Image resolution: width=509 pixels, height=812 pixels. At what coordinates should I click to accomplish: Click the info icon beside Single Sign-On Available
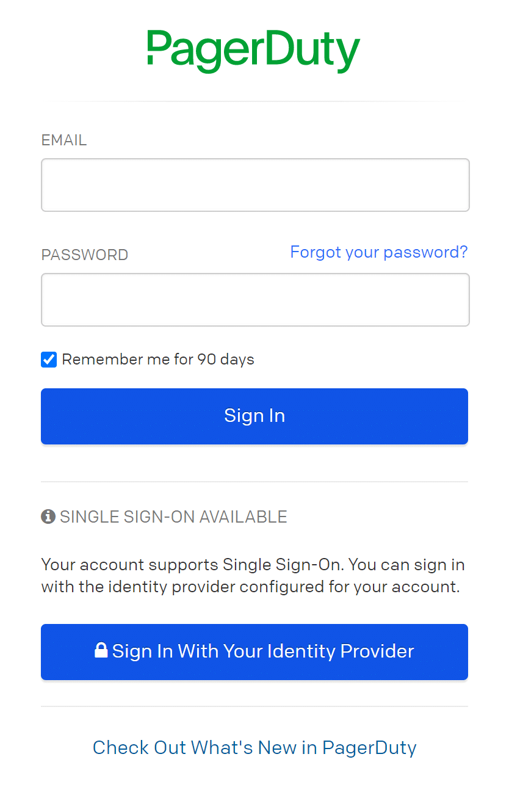(x=48, y=517)
